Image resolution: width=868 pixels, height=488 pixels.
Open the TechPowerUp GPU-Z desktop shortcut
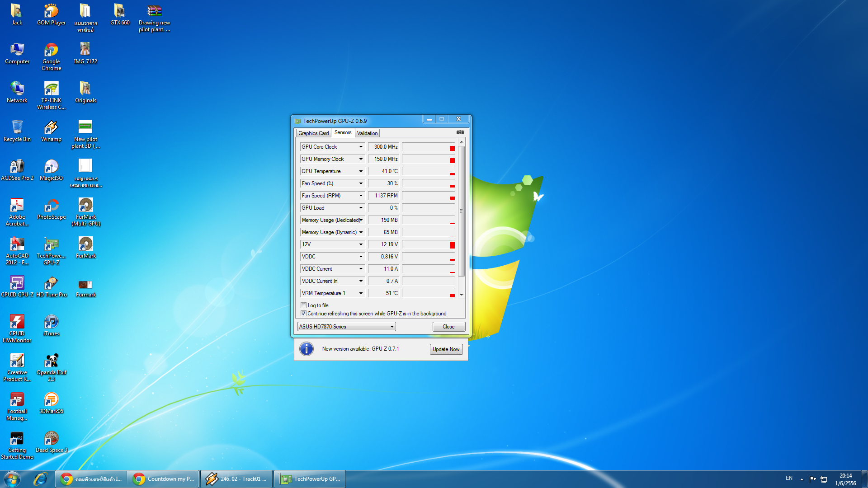point(51,245)
